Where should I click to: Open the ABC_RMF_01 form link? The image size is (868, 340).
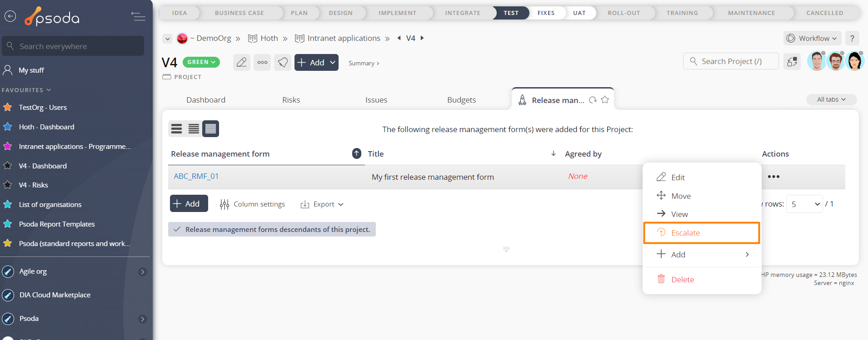pyautogui.click(x=196, y=176)
